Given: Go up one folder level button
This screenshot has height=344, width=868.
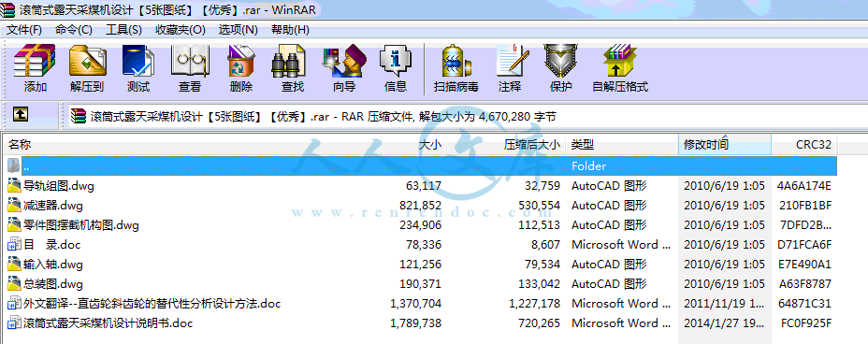Looking at the screenshot, I should click(x=20, y=114).
